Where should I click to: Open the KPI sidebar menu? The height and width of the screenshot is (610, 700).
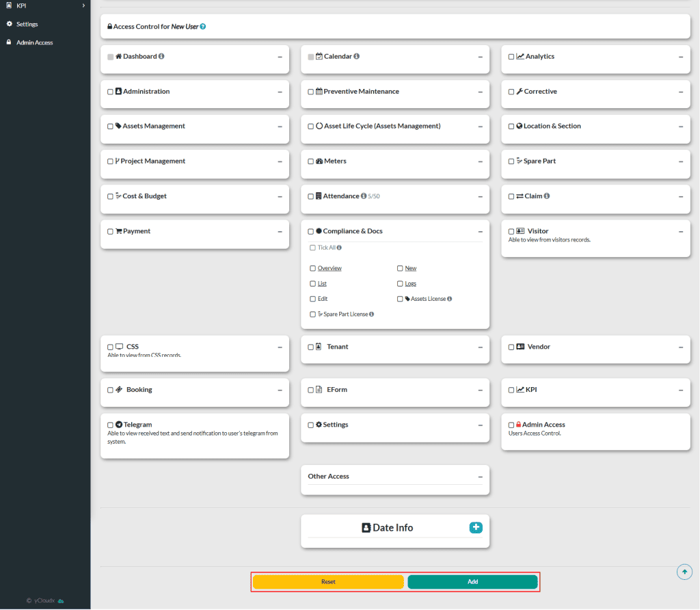pyautogui.click(x=21, y=5)
